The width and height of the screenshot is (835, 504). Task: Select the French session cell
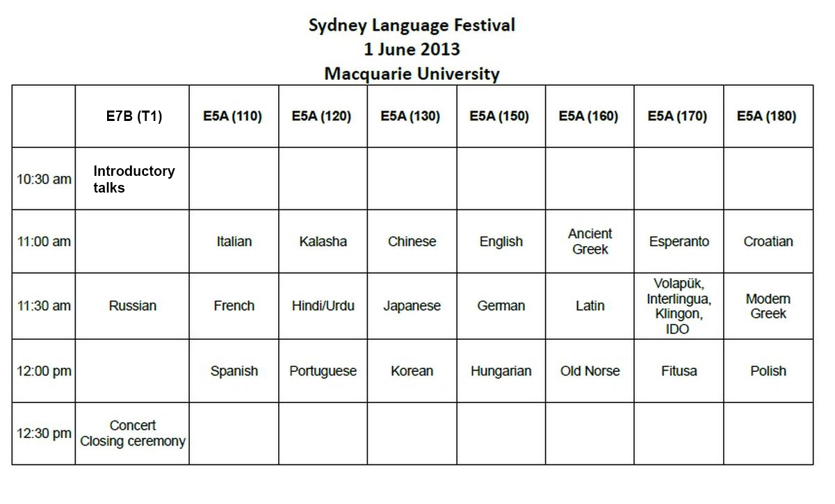coord(234,306)
